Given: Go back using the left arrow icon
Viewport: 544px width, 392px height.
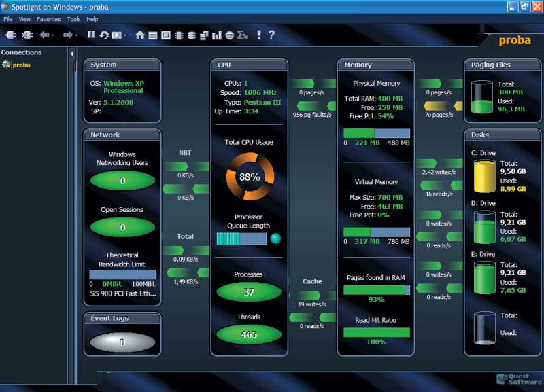Looking at the screenshot, I should 44,35.
